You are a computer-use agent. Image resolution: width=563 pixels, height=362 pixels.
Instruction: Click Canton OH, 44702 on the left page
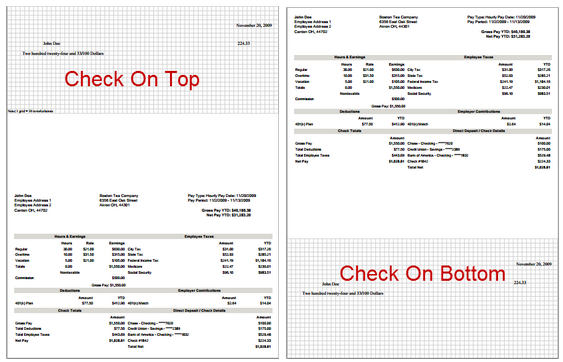(31, 210)
